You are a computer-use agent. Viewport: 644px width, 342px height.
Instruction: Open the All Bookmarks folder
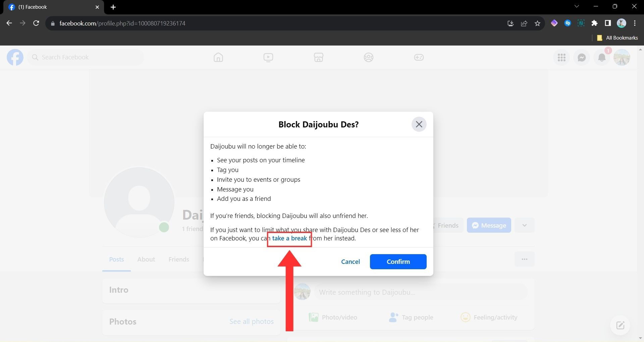tap(618, 38)
